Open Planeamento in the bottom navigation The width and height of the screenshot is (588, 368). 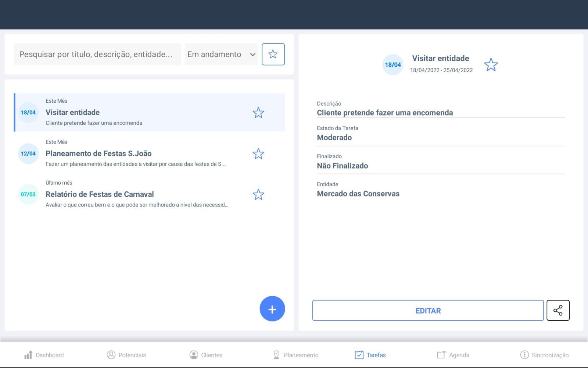point(296,355)
